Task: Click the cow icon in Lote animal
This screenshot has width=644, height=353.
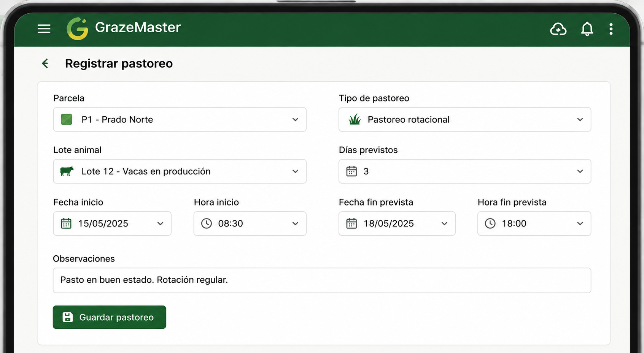Action: pyautogui.click(x=67, y=171)
